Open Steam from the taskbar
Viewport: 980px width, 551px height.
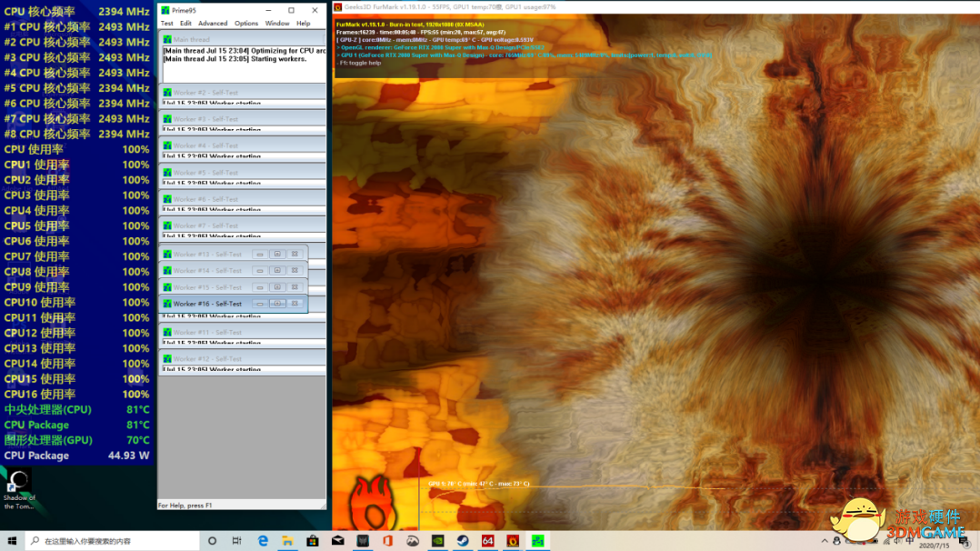[463, 541]
